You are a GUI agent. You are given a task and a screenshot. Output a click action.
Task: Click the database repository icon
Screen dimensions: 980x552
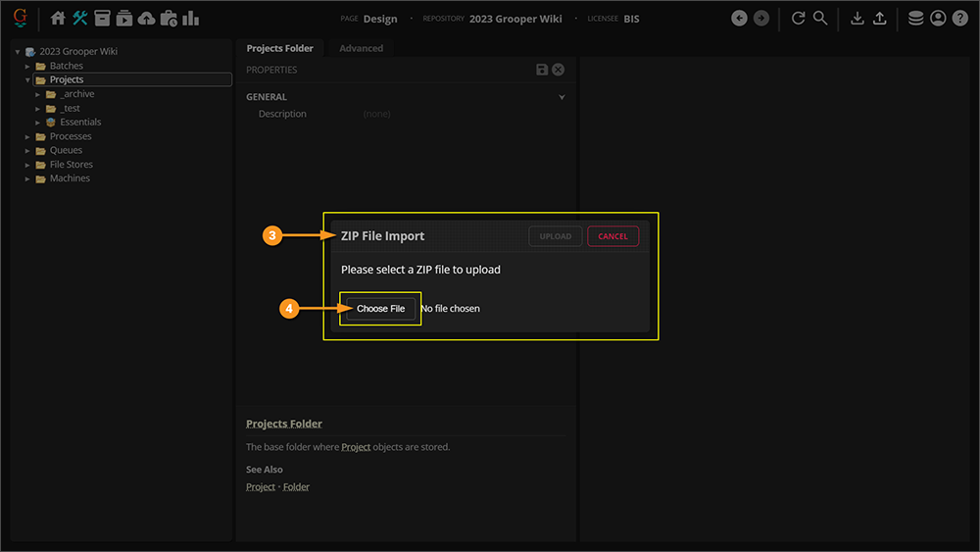point(915,18)
